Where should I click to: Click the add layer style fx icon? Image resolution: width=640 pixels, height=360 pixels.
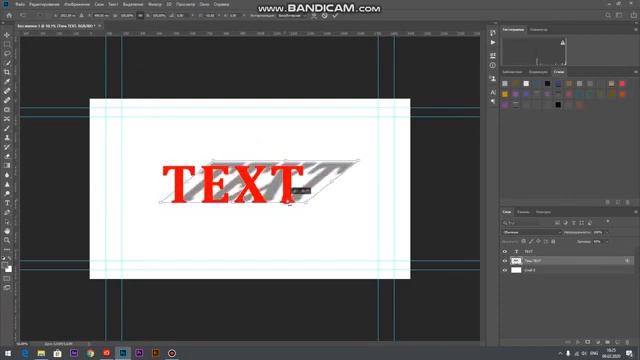click(x=578, y=342)
